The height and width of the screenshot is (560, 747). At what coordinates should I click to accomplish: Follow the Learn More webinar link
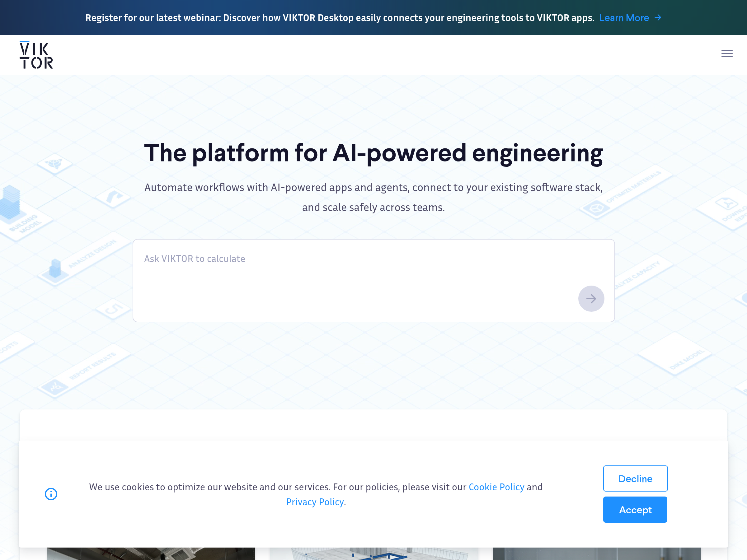[x=630, y=17]
